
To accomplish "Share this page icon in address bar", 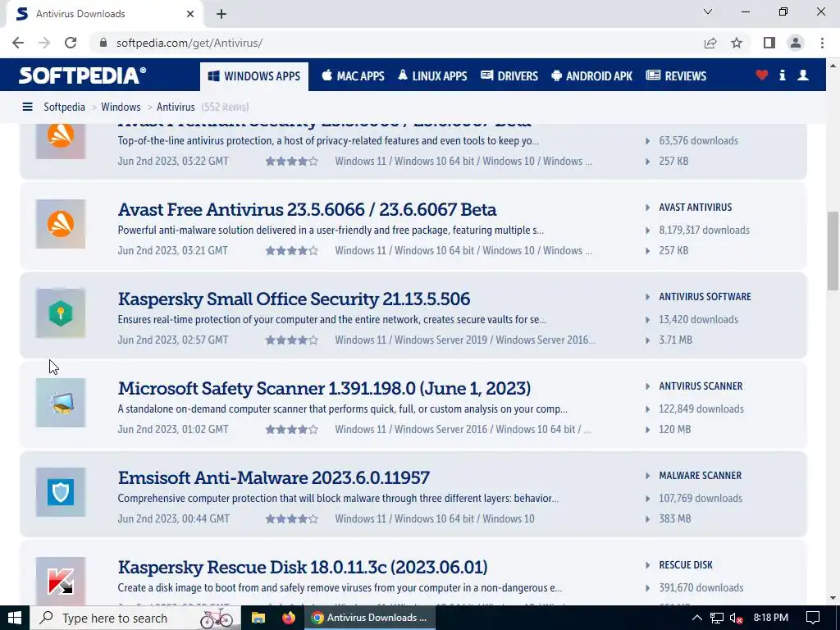I will [710, 43].
